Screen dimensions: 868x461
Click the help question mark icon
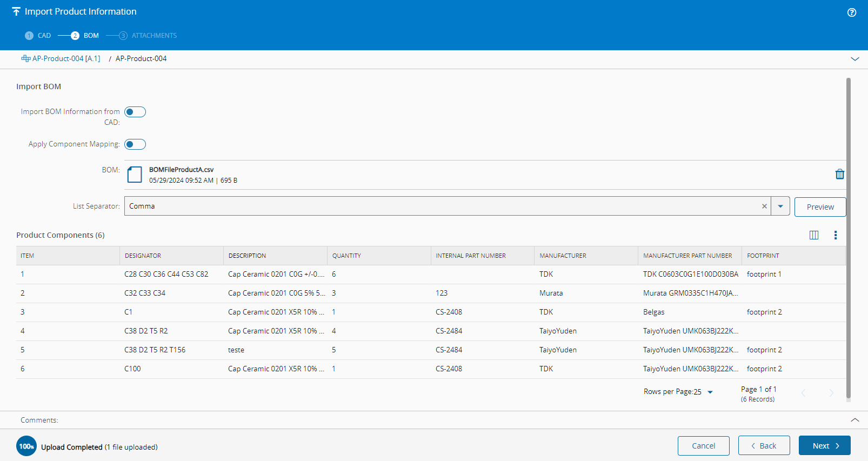pyautogui.click(x=852, y=12)
